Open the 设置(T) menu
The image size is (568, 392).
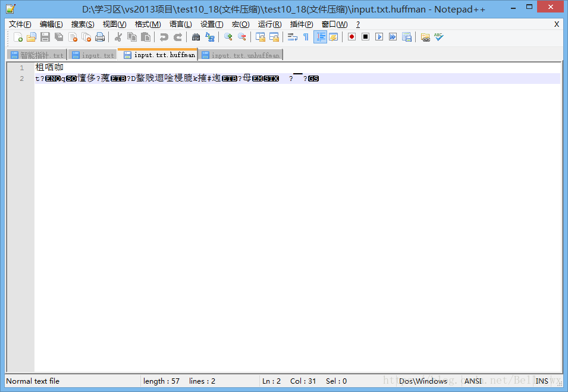pyautogui.click(x=212, y=24)
